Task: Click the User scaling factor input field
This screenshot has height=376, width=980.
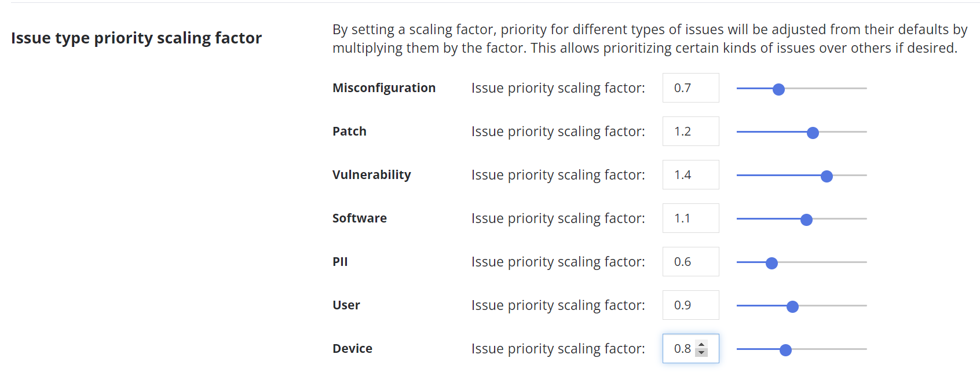Action: pyautogui.click(x=690, y=305)
